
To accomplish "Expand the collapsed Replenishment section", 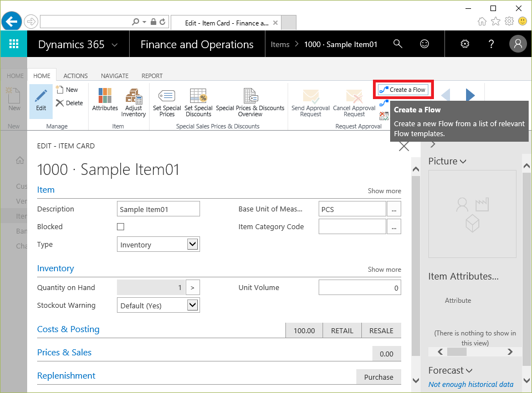I will coord(66,376).
